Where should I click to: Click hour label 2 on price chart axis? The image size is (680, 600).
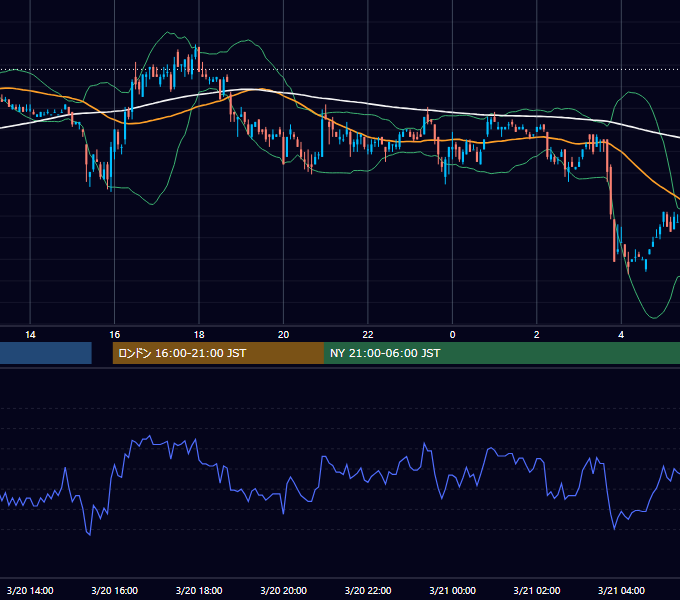point(537,335)
